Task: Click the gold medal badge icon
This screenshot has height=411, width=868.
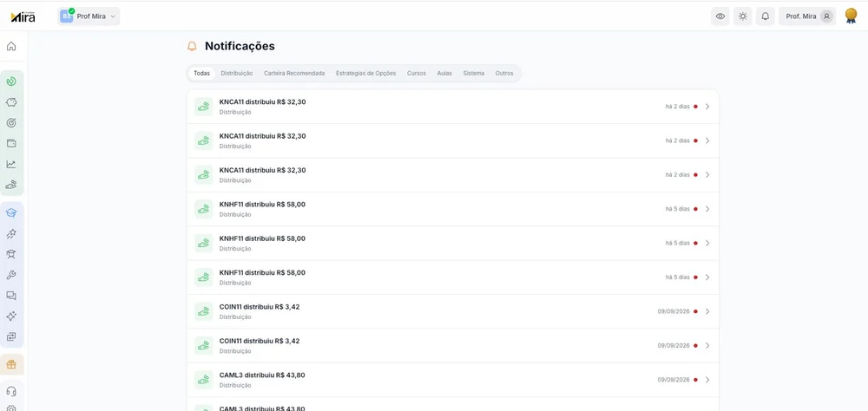Action: coord(851,16)
